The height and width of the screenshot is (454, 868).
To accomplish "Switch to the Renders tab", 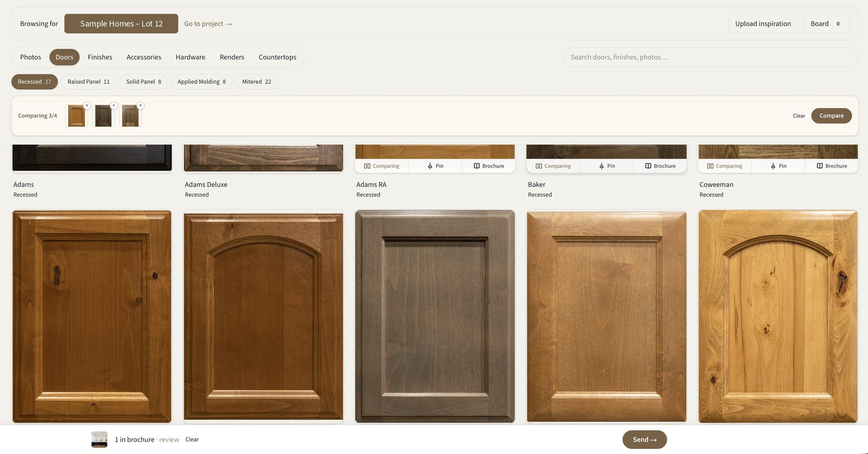I will (x=232, y=57).
